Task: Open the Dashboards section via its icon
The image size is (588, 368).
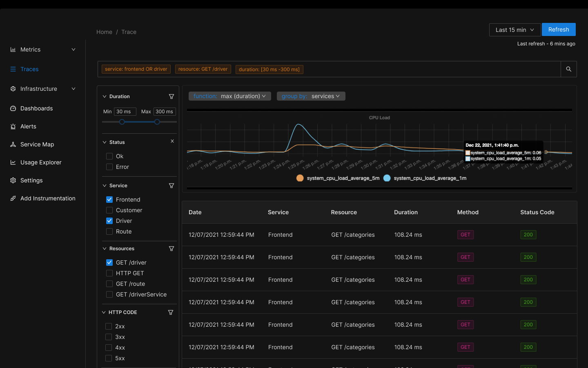Action: (13, 108)
